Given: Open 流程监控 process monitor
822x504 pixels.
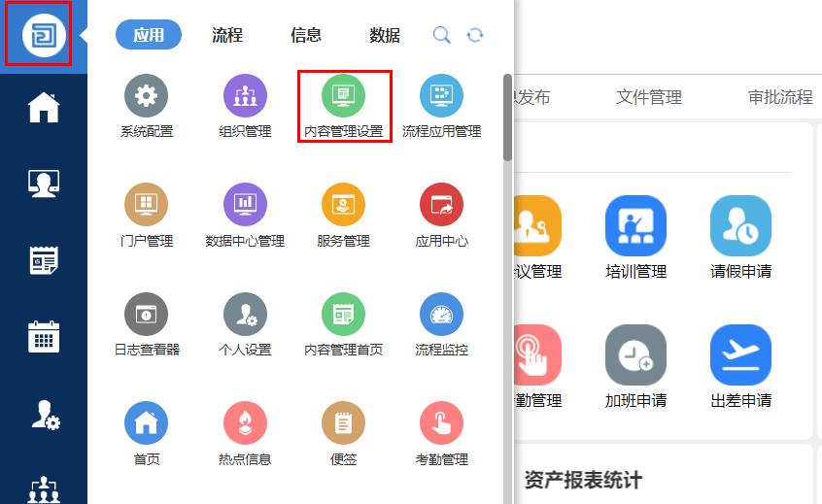Looking at the screenshot, I should (x=441, y=314).
